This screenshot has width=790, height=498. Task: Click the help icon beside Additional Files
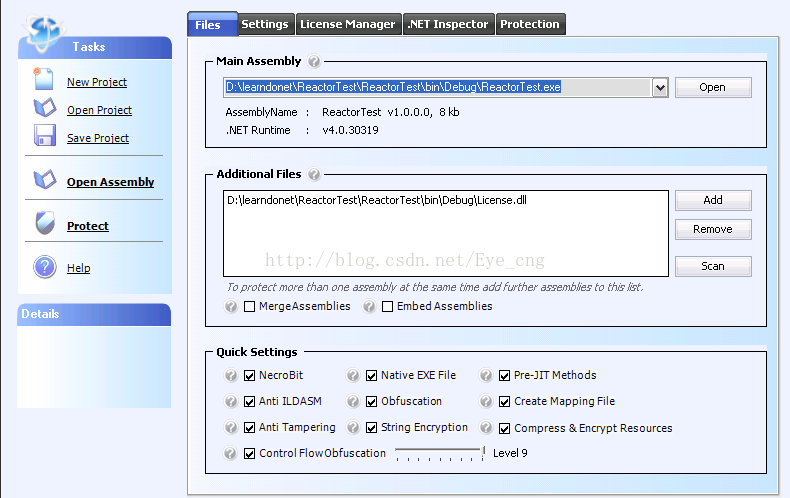(314, 174)
